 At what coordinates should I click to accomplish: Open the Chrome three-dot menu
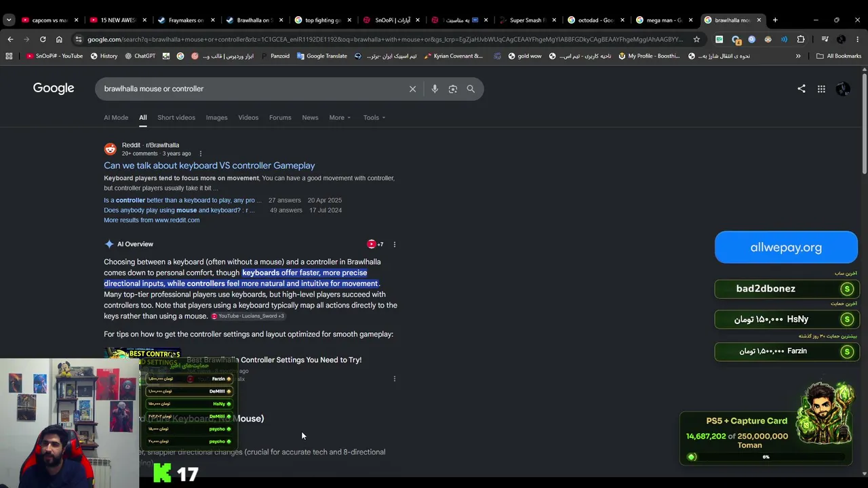858,39
